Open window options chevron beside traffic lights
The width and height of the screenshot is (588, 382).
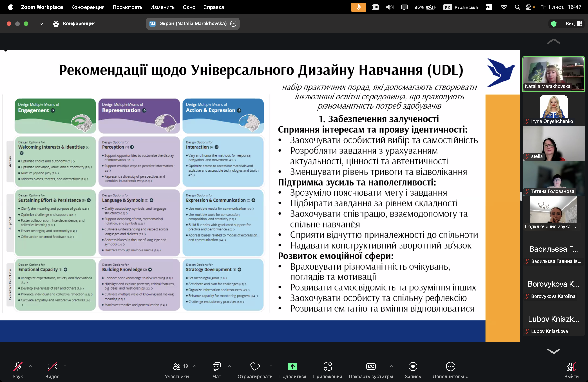[x=41, y=24]
